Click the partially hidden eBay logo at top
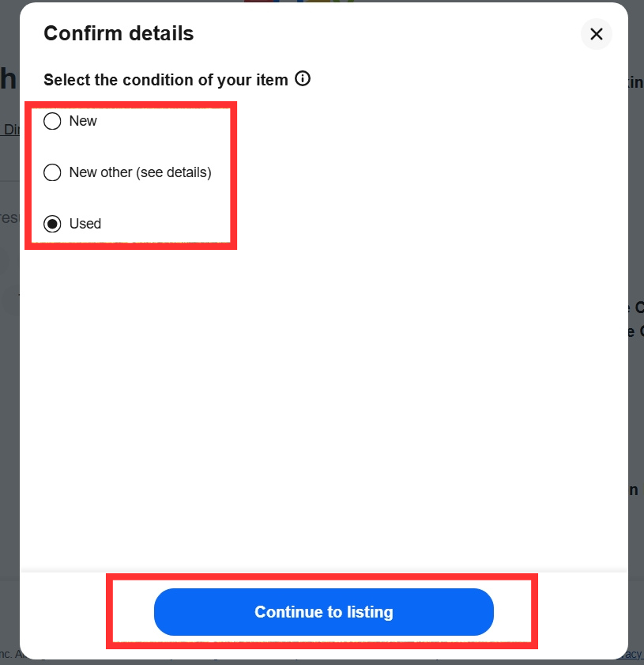644x665 pixels. tap(300, 1)
